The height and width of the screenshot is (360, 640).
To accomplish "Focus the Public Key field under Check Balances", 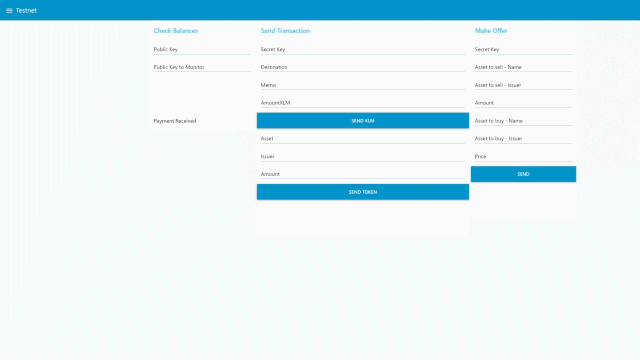I will pyautogui.click(x=202, y=49).
